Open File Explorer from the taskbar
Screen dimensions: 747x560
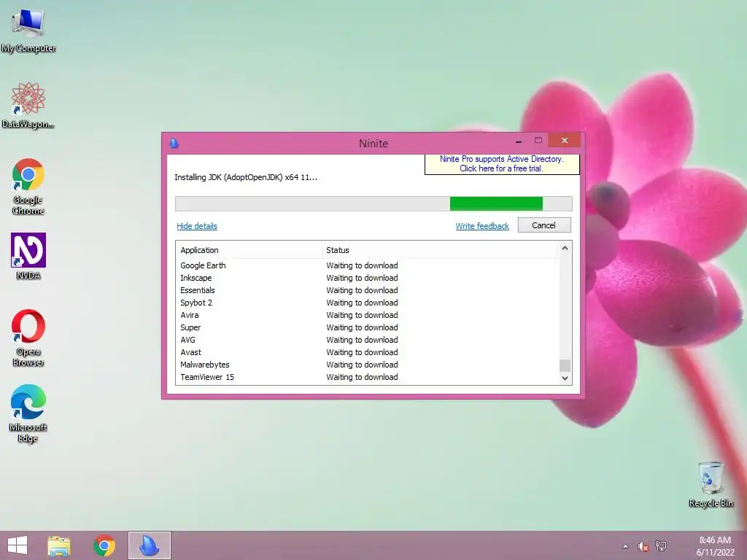tap(59, 545)
